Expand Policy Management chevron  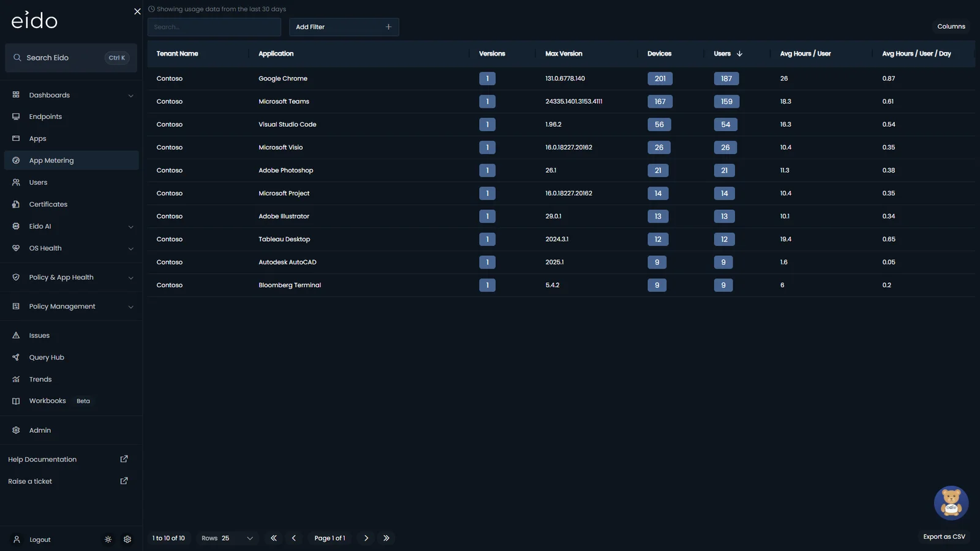point(130,307)
